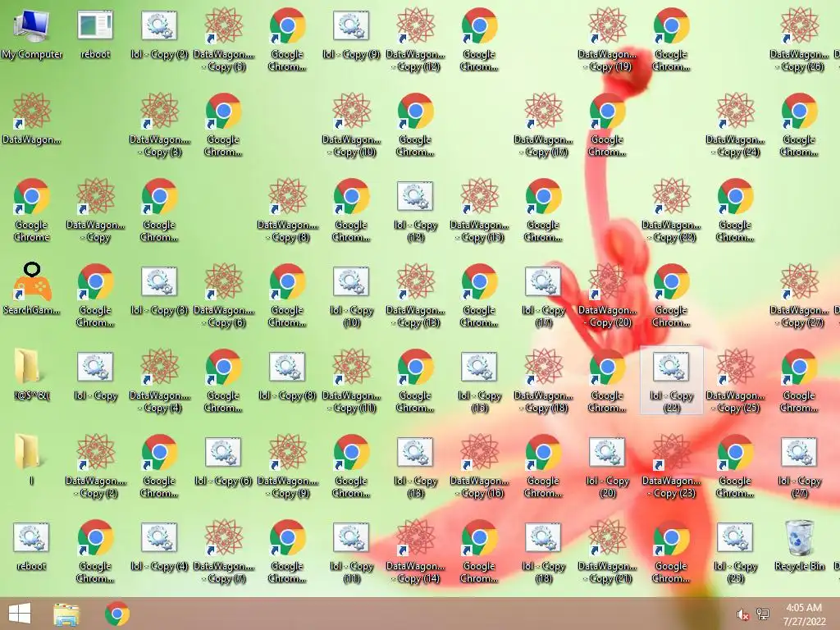This screenshot has width=840, height=630.
Task: Click the DataWagon - Copy (5) shortcut
Action: click(223, 41)
